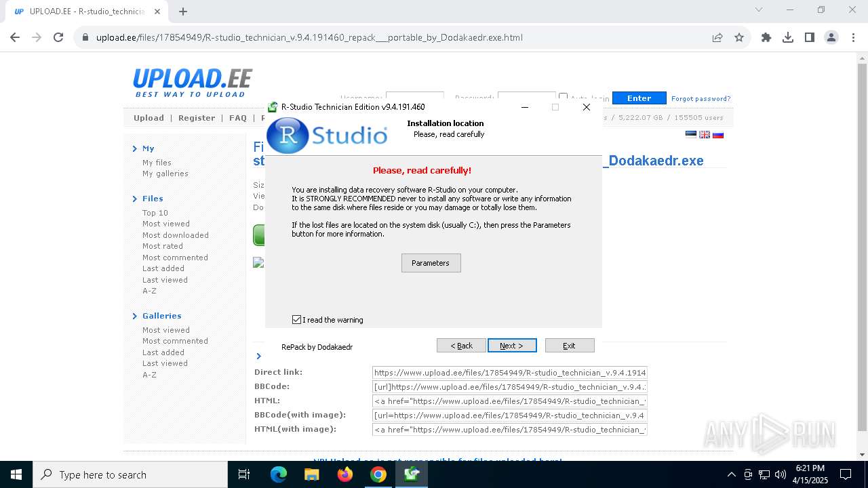Switch to installer on taskbar

(x=412, y=474)
